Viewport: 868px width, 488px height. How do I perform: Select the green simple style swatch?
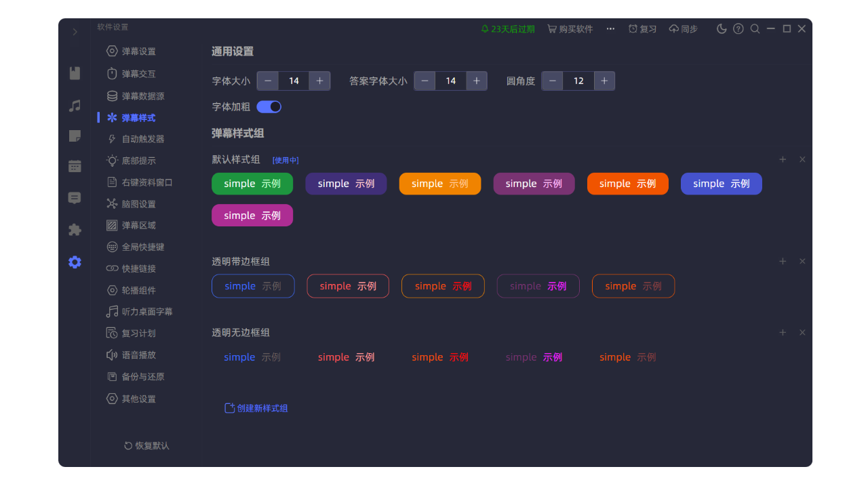tap(252, 184)
